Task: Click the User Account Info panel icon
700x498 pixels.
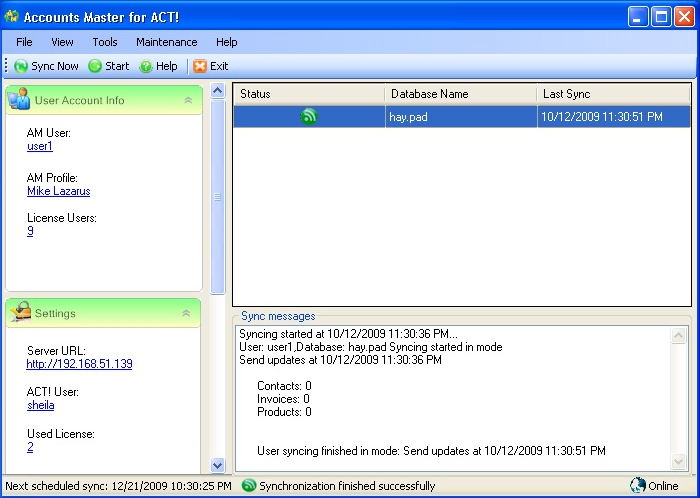Action: [20, 99]
